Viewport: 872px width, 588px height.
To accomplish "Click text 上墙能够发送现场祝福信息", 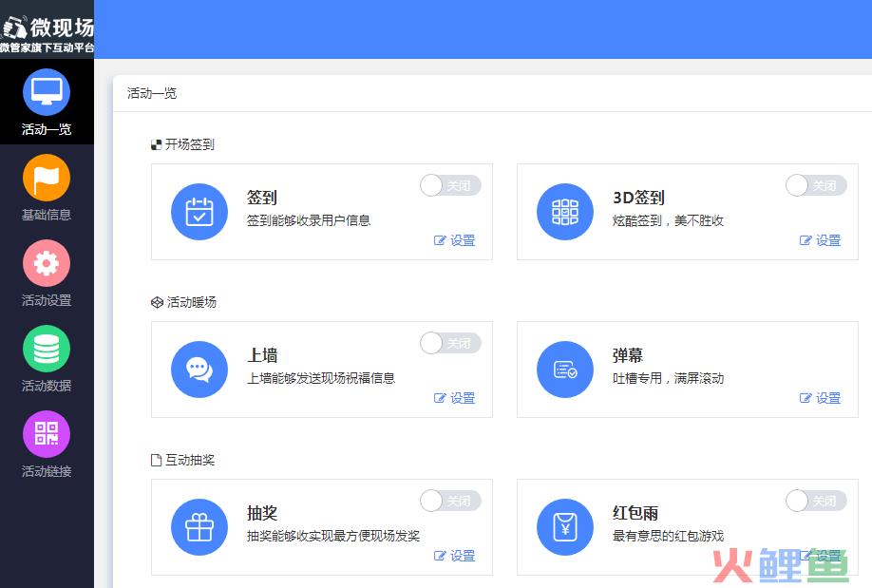I will 321,378.
